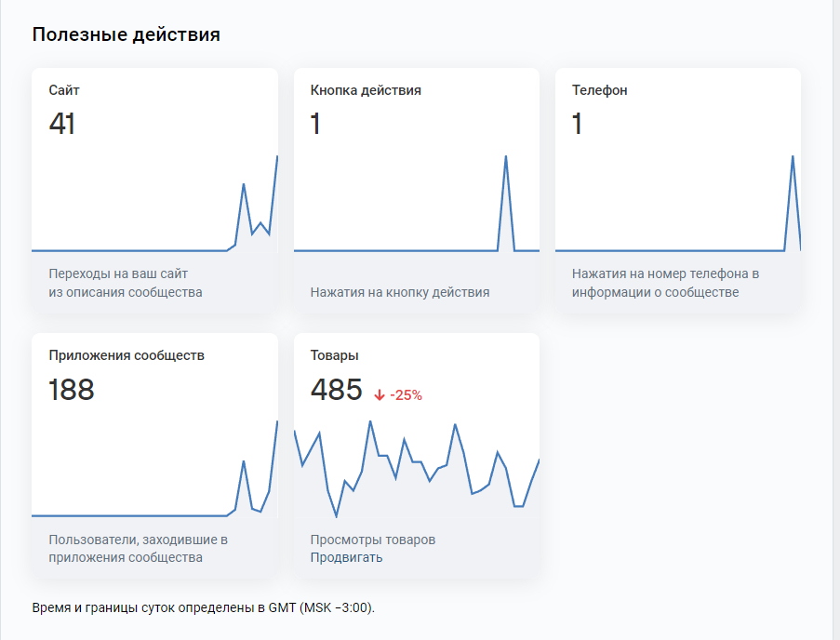Open the Продвигать link in Товары card
Image resolution: width=840 pixels, height=640 pixels.
pos(346,557)
